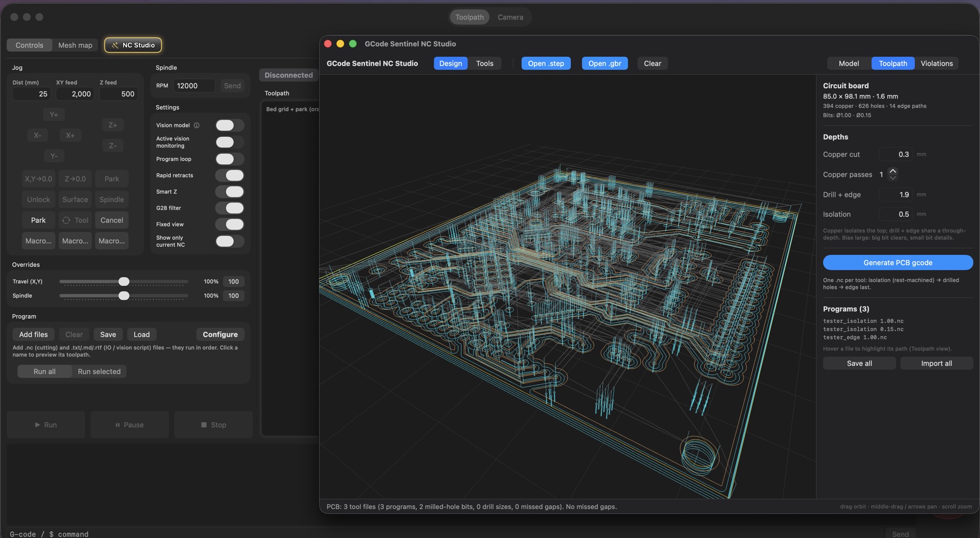Toggle the Rapid retracts switch
Viewport: 980px width, 538px height.
(230, 175)
